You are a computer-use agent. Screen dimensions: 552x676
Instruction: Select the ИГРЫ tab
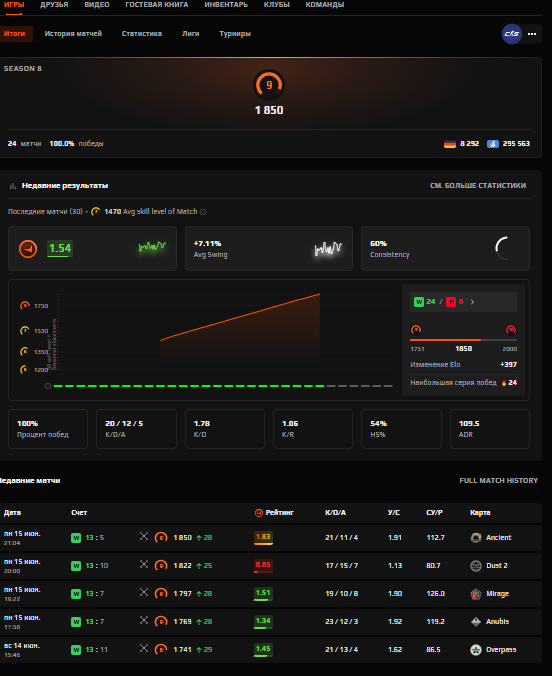click(14, 5)
